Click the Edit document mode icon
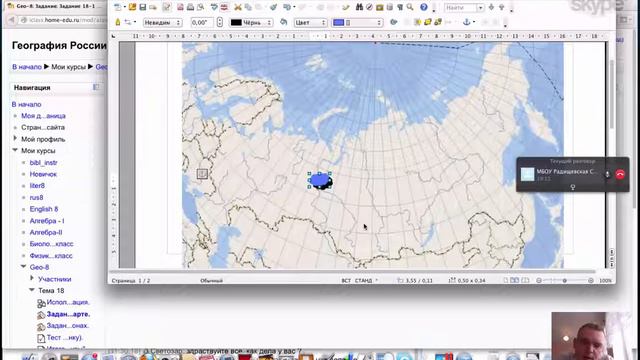The image size is (640, 360). click(167, 7)
